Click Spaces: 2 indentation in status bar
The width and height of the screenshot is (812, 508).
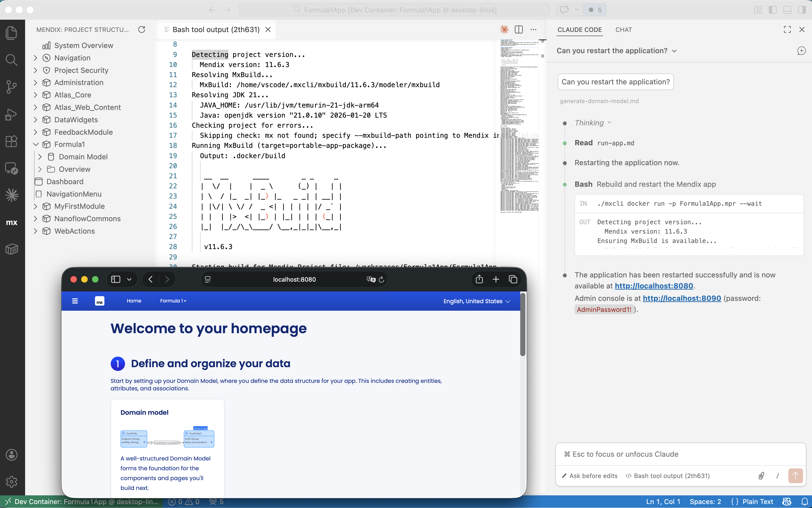[705, 502]
